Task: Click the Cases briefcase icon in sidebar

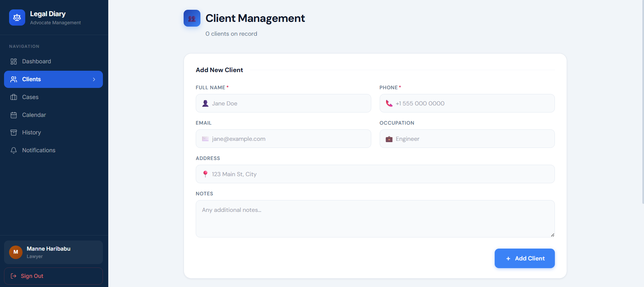Action: tap(13, 97)
